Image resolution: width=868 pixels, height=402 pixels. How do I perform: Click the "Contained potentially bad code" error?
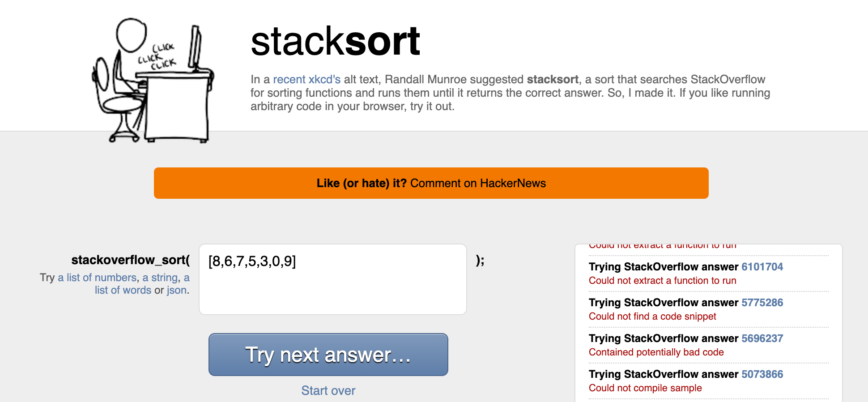coord(656,352)
